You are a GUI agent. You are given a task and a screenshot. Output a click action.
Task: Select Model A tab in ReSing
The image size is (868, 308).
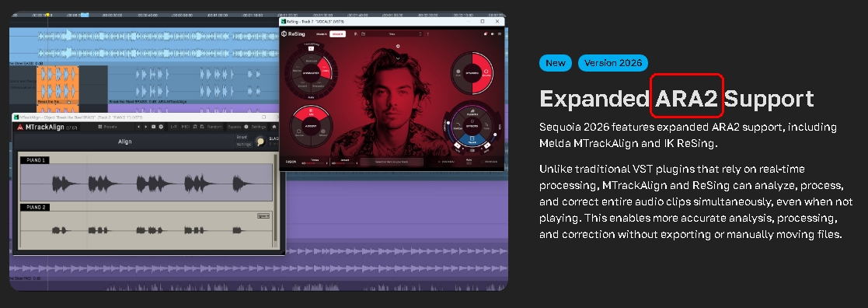point(322,33)
